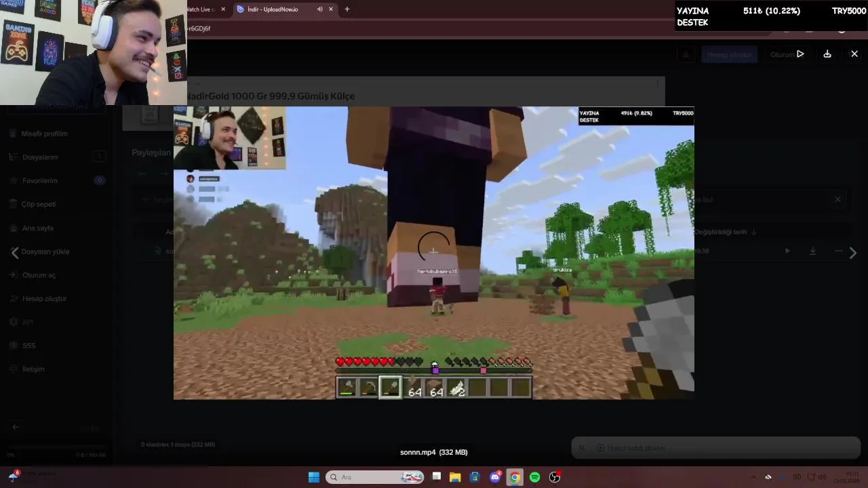868x488 pixels.
Task: Open Çöp sepeti in the sidebar
Action: [x=38, y=204]
